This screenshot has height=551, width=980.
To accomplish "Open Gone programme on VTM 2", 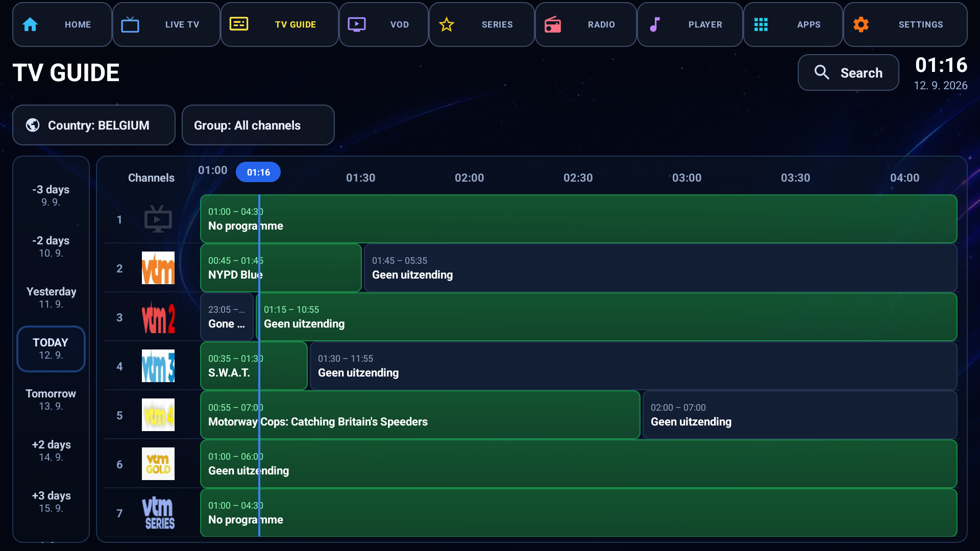I will [x=227, y=317].
